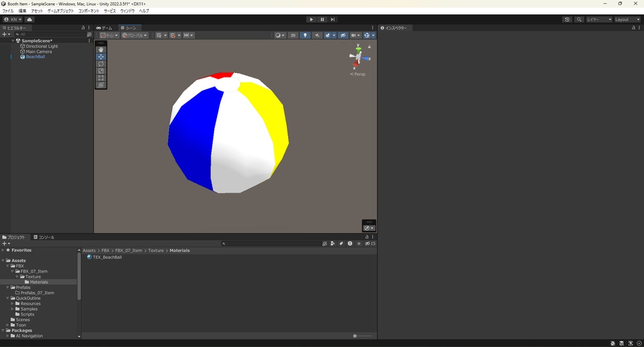
Task: Collapse the SampleScene expander arrow
Action: click(x=13, y=41)
